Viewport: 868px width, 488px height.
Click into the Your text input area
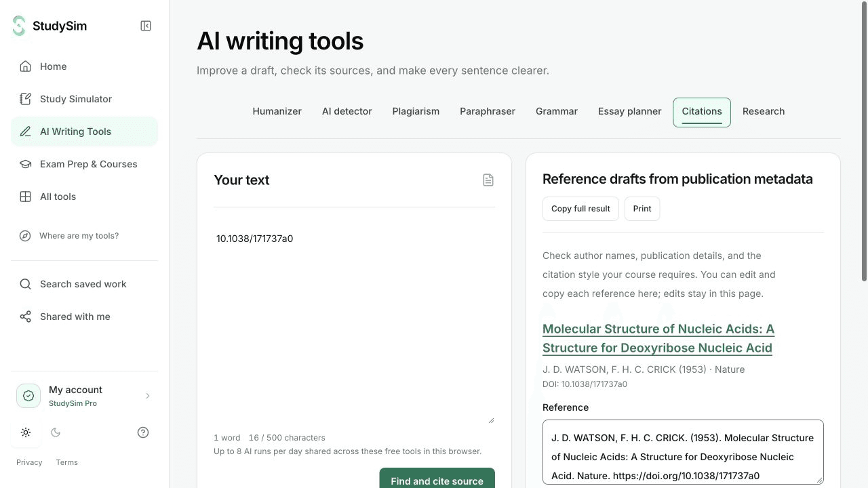354,324
